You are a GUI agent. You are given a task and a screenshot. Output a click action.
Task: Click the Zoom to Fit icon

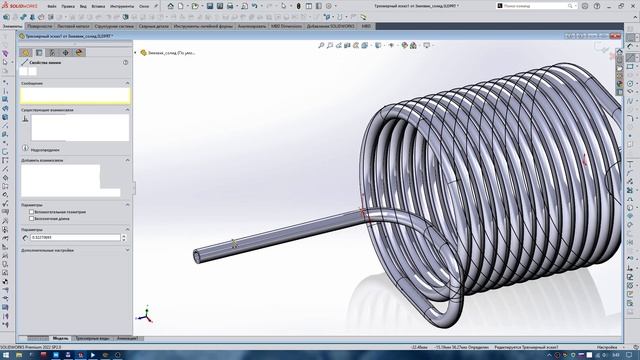click(x=321, y=45)
